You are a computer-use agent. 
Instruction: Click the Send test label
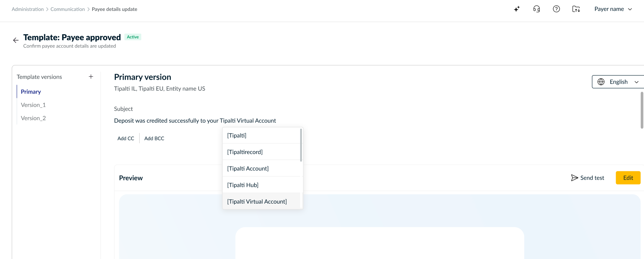[592, 178]
